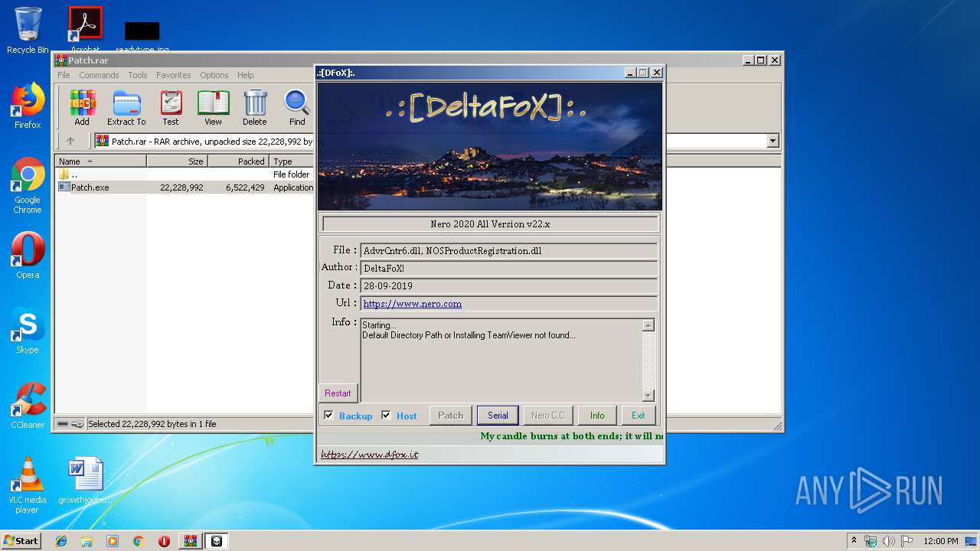Sort by the Type column header

292,161
